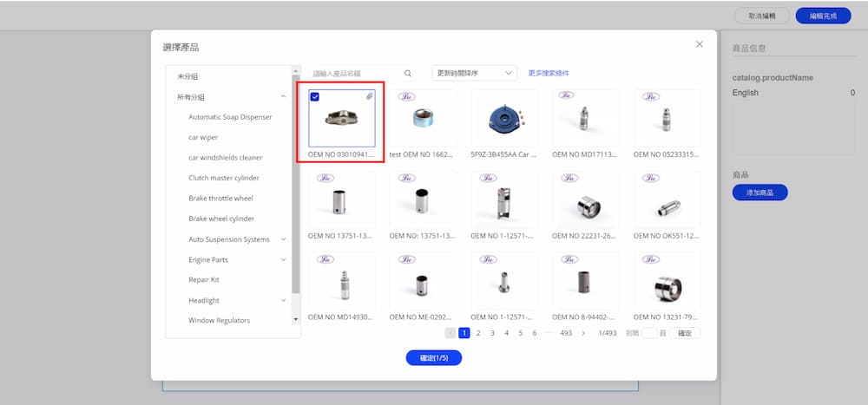Click the search magnifier icon
Screen dimensions: 868x405
pyautogui.click(x=408, y=73)
